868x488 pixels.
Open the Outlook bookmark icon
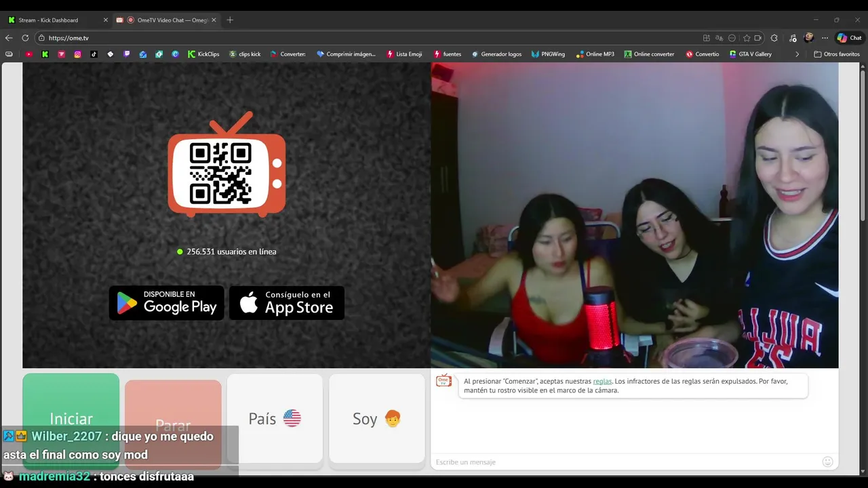pyautogui.click(x=142, y=54)
